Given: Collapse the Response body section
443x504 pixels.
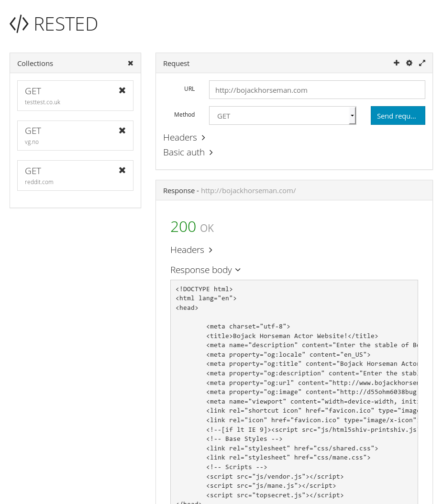Looking at the screenshot, I should (205, 270).
